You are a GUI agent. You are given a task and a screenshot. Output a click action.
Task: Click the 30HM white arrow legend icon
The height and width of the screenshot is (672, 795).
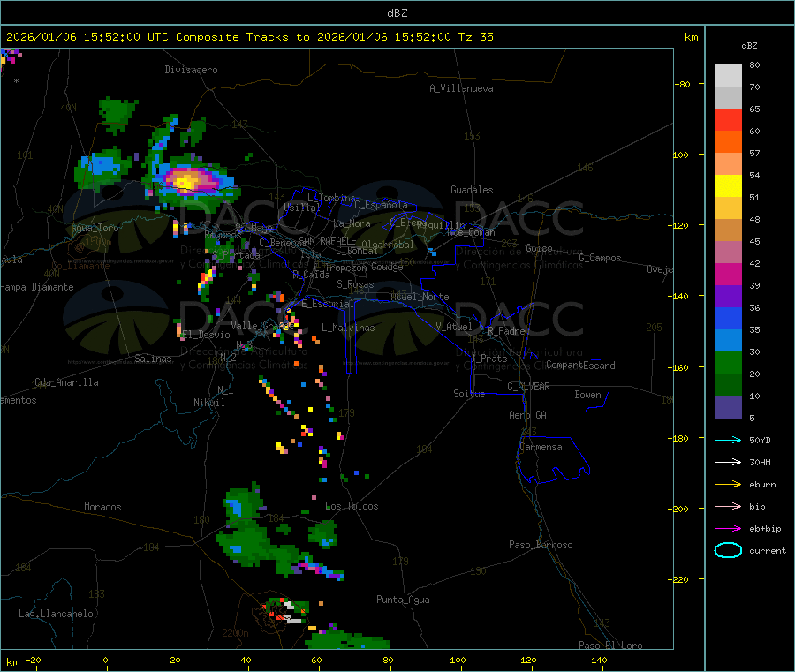tap(728, 462)
